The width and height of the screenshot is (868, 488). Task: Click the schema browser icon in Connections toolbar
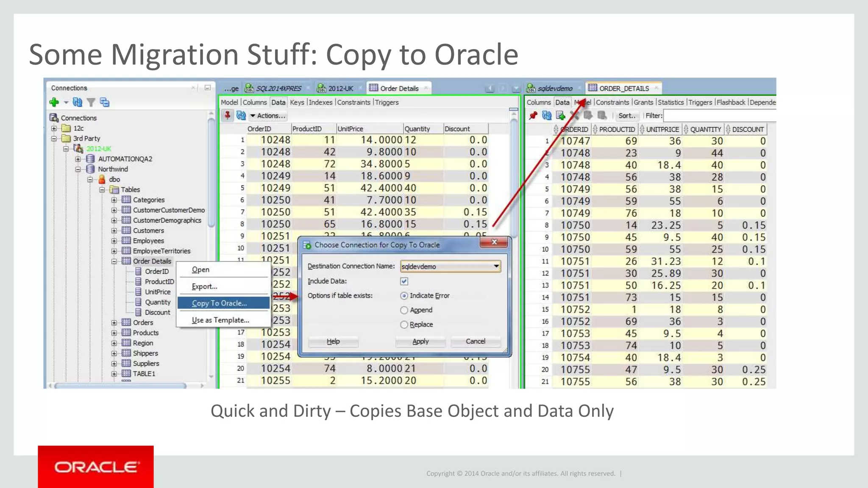coord(105,102)
